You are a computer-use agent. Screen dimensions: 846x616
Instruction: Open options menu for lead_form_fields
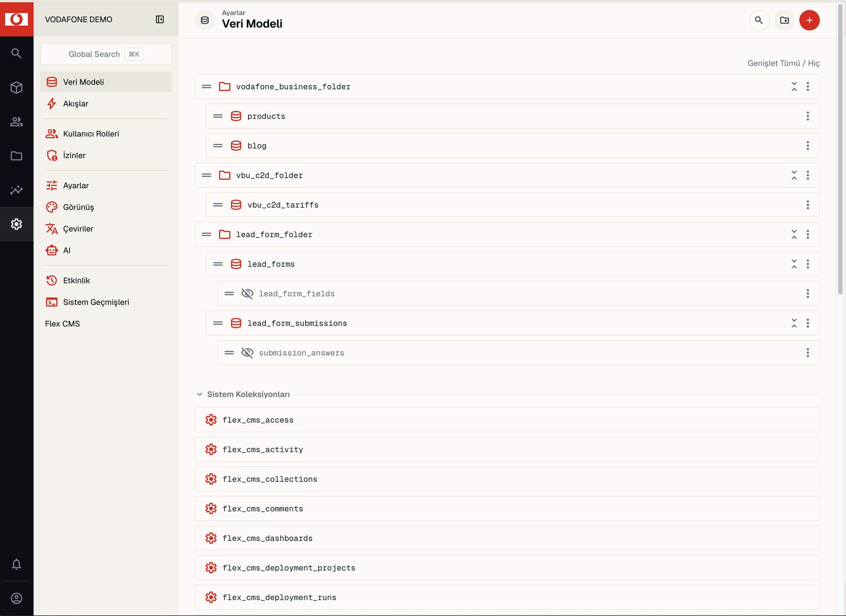[808, 293]
